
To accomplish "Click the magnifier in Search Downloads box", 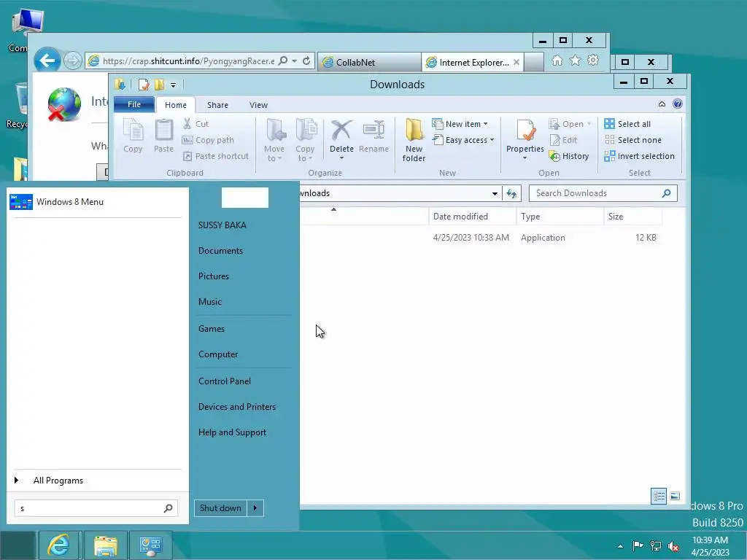I will coord(667,192).
